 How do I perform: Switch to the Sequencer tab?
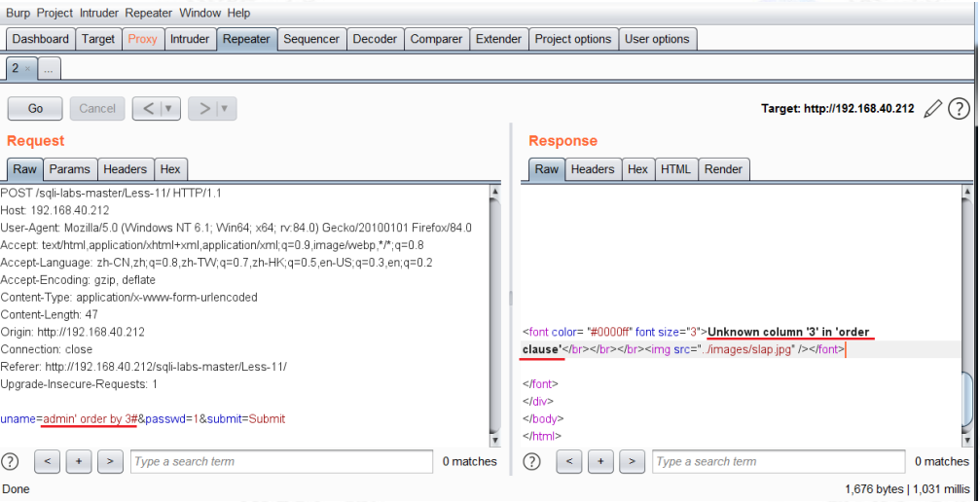pyautogui.click(x=311, y=39)
